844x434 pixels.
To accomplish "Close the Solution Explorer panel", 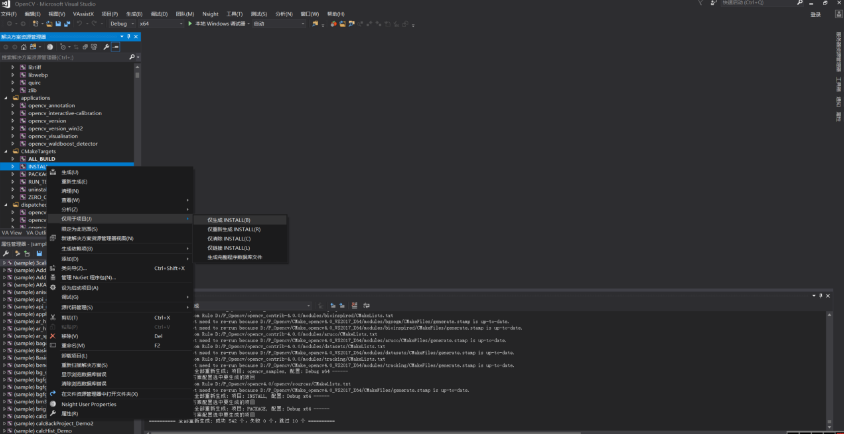I will click(136, 37).
